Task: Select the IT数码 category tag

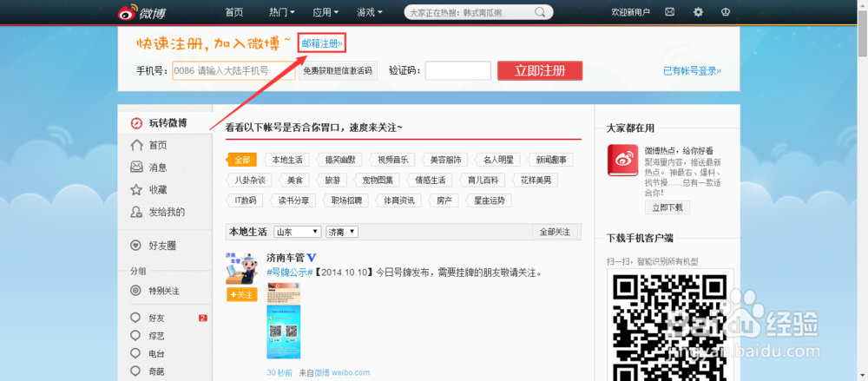Action: click(x=246, y=200)
